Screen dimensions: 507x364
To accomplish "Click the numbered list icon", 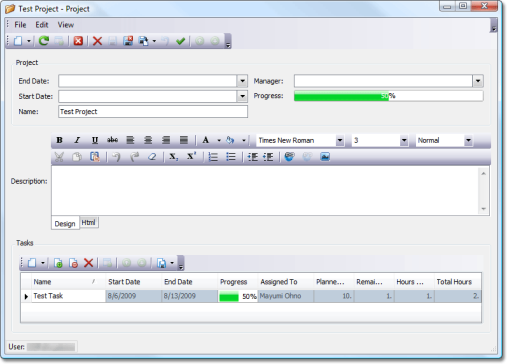I will 213,157.
